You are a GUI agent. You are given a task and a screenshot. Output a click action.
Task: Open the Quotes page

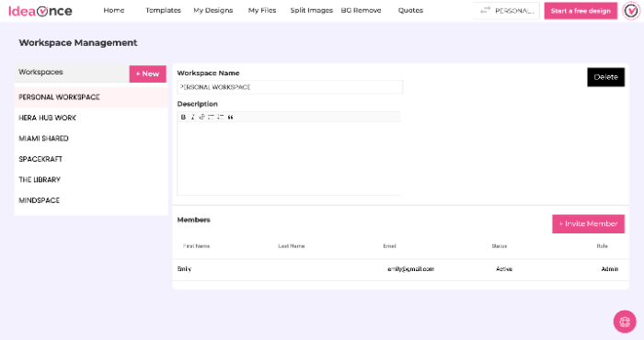click(x=410, y=10)
